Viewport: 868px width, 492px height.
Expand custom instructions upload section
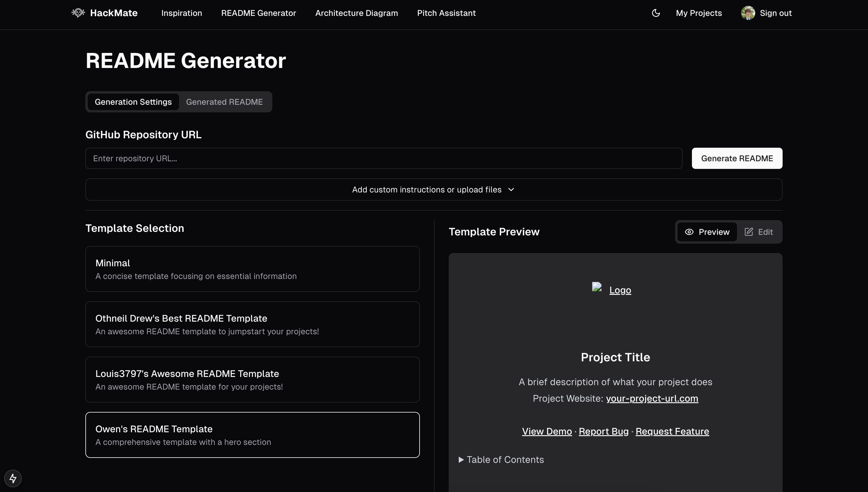434,189
